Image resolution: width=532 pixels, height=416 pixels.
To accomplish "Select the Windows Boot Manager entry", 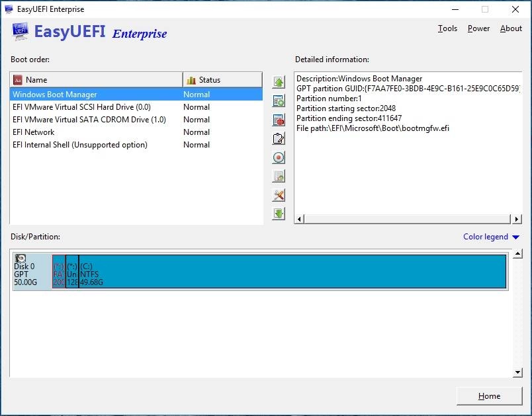I will pos(136,95).
